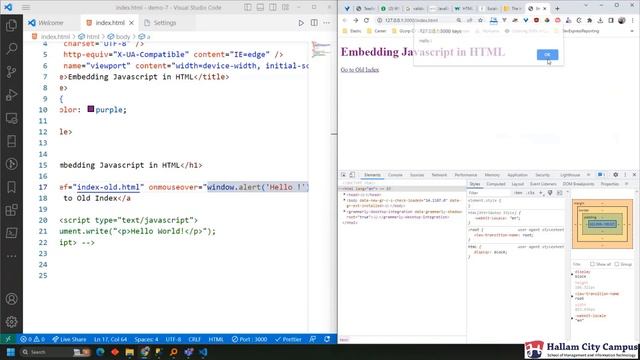
Task: Split the editor to the right
Action: 314,23
